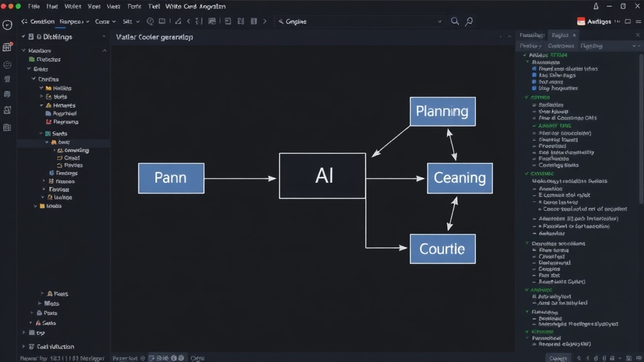Click the second magnifier icon beside search

pyautogui.click(x=469, y=21)
